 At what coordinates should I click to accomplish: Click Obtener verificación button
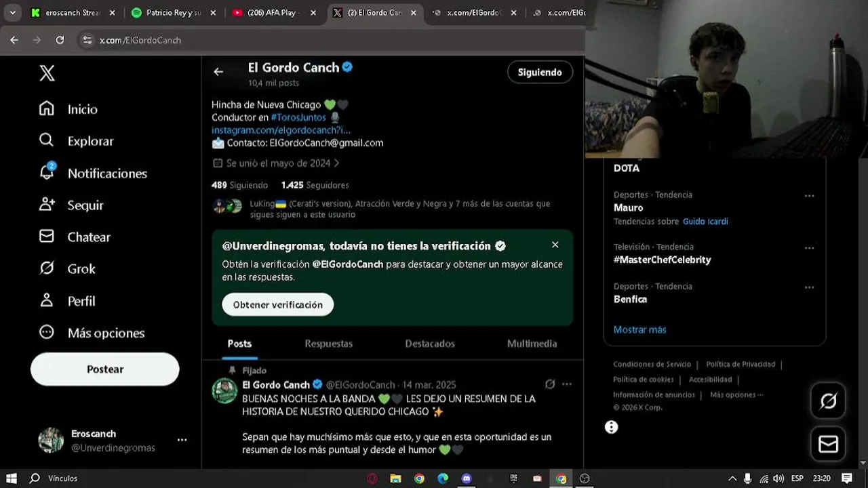click(x=278, y=304)
